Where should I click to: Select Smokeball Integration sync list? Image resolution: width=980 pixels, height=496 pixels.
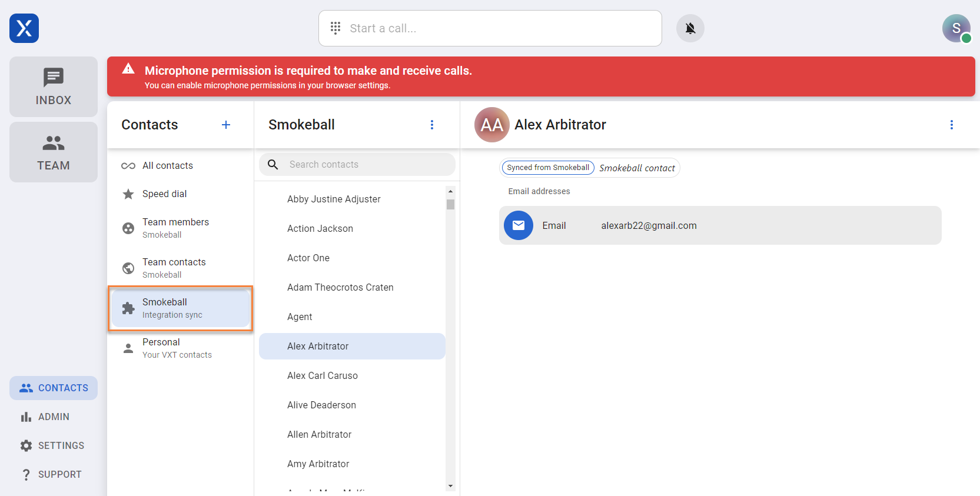180,308
